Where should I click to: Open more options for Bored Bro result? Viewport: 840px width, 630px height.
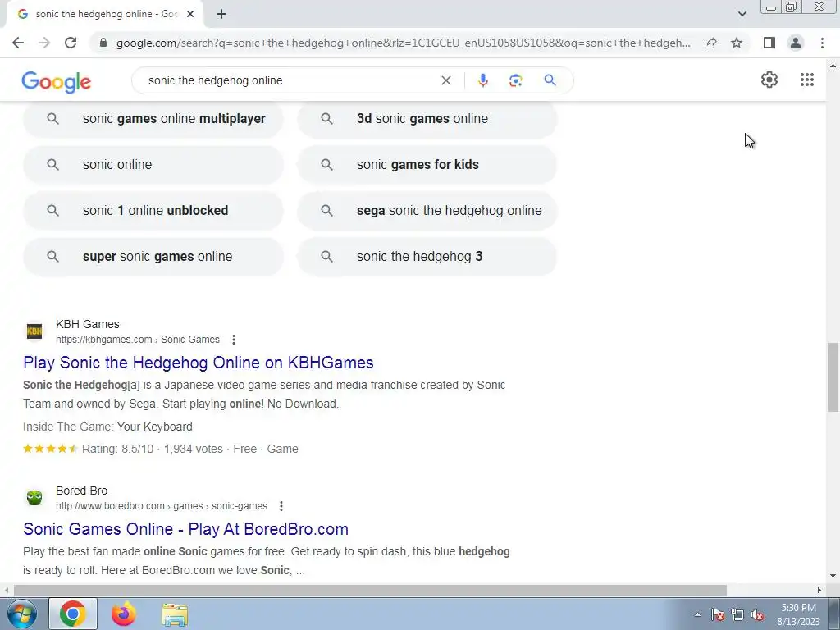coord(281,506)
